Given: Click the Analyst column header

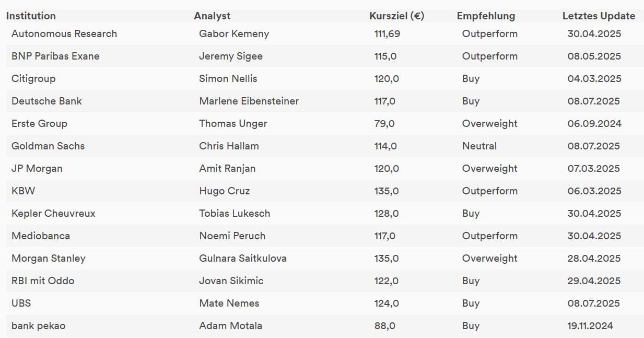Looking at the screenshot, I should [x=212, y=16].
